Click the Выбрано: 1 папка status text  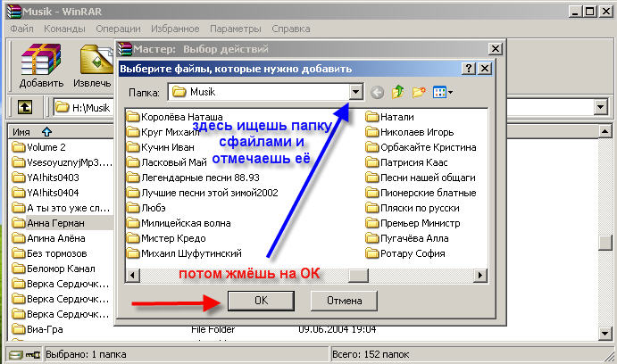coord(87,354)
